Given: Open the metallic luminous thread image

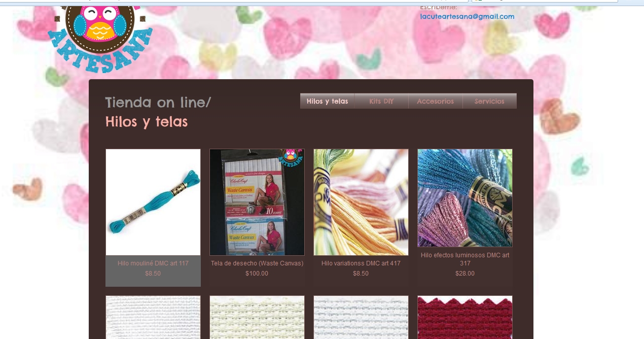Looking at the screenshot, I should coord(465,198).
